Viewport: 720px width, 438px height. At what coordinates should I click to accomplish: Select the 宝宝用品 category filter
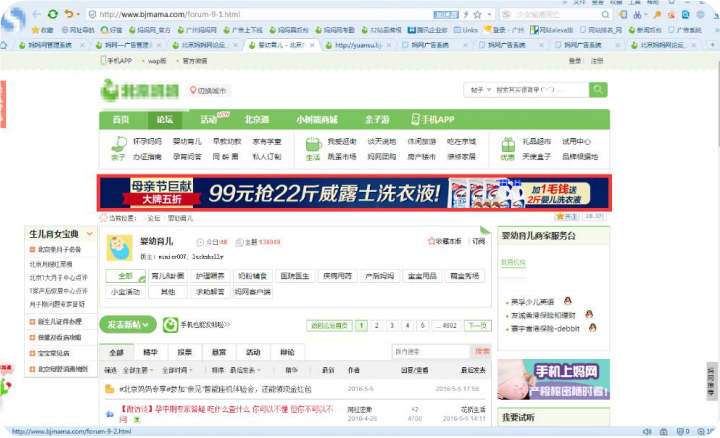(x=422, y=276)
